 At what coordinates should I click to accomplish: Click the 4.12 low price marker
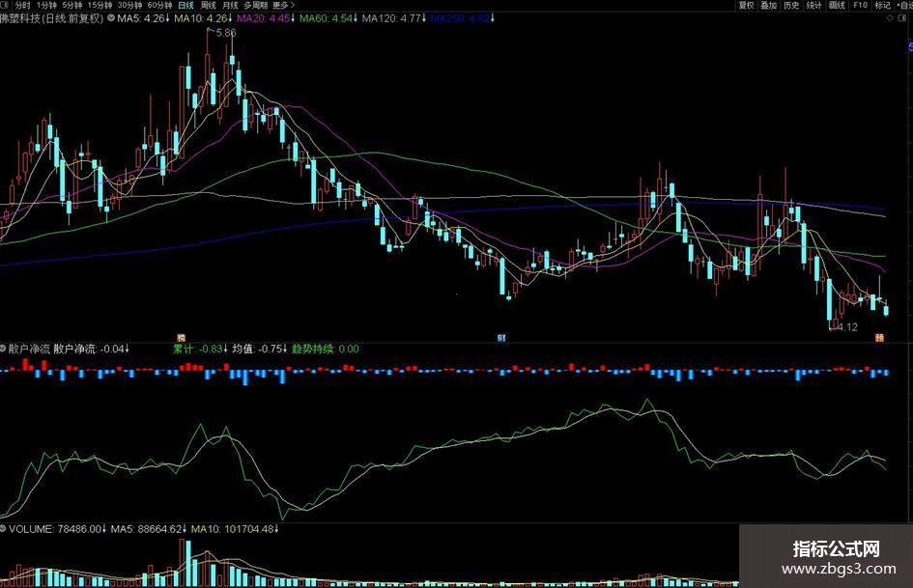point(846,327)
